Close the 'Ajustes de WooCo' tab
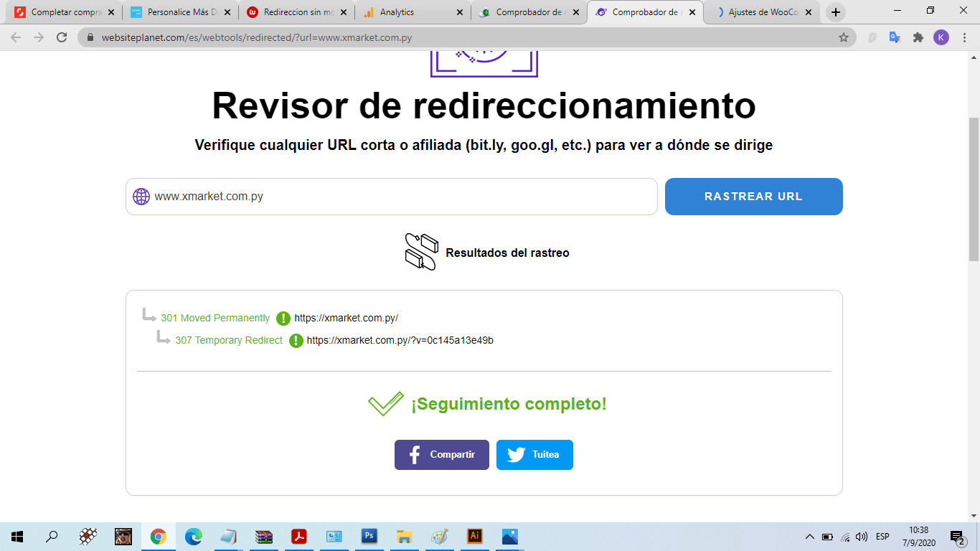 [x=809, y=12]
